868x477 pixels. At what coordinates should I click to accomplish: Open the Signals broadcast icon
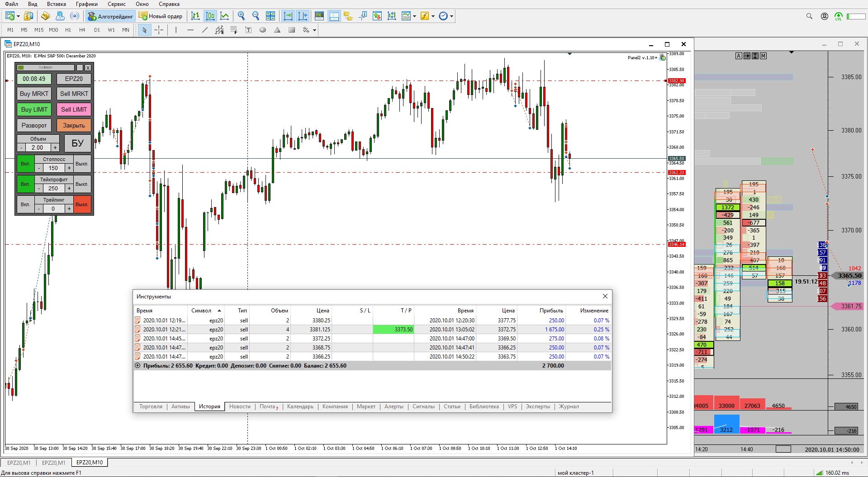click(x=75, y=16)
